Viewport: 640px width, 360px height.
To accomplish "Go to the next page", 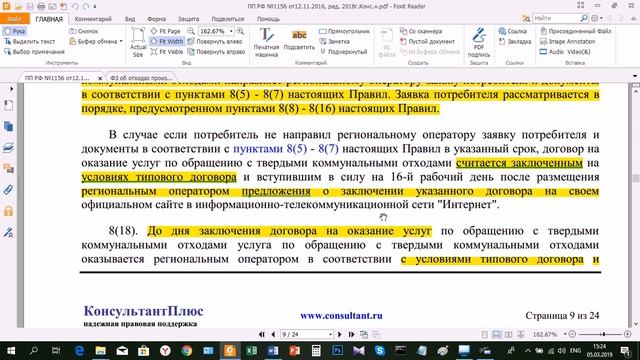I will coord(340,334).
